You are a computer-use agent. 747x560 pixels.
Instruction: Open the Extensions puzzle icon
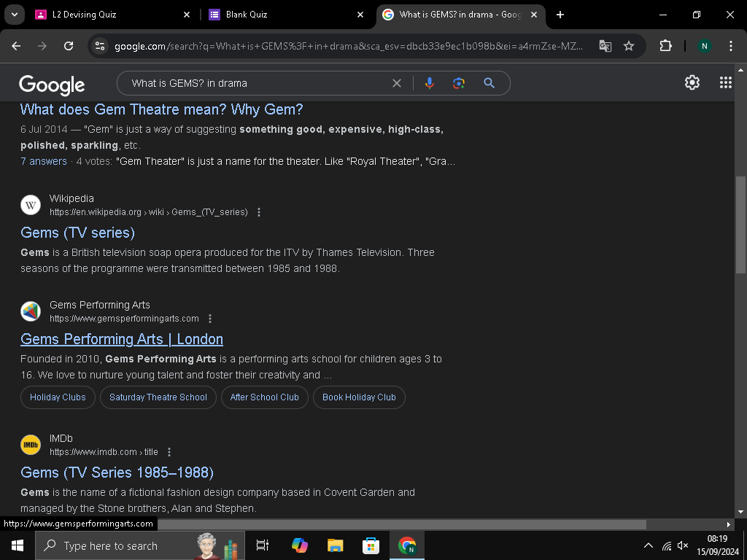[x=665, y=46]
